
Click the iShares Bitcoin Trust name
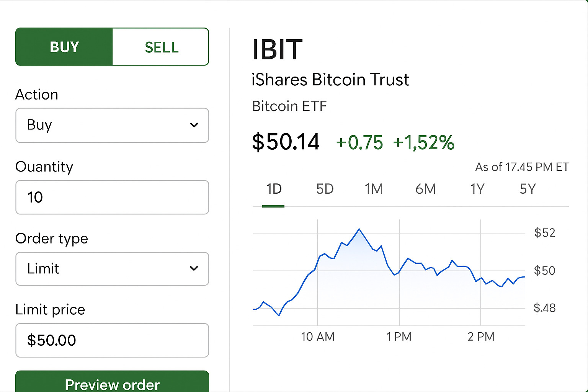click(330, 80)
